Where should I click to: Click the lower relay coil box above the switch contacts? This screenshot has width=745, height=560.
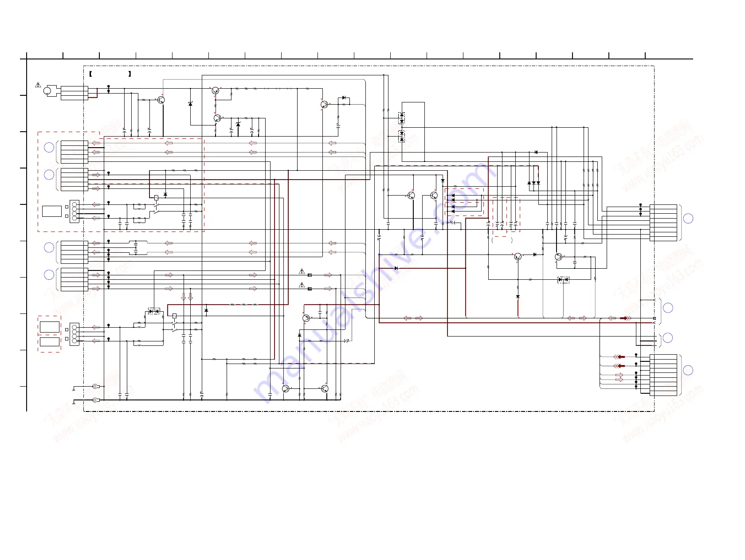tap(174, 316)
